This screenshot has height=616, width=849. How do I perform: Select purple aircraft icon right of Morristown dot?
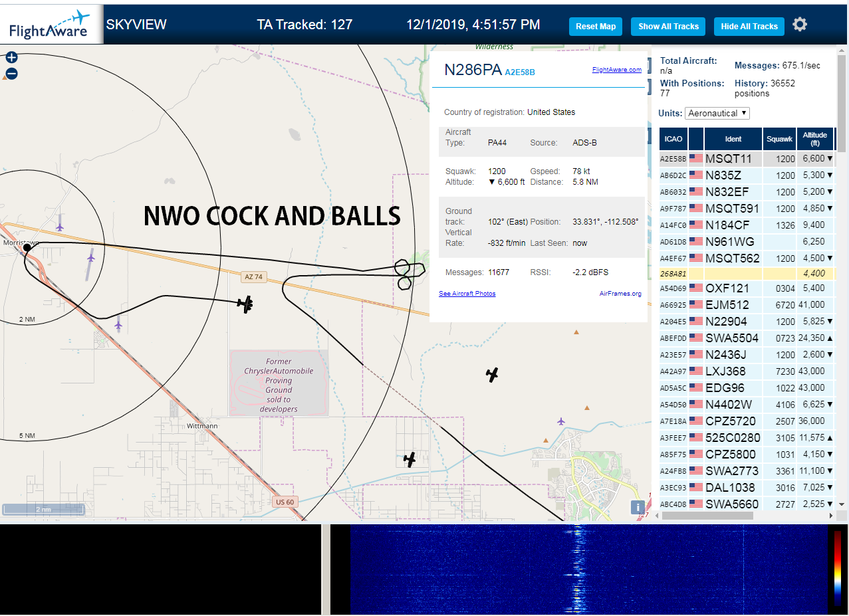coord(90,257)
